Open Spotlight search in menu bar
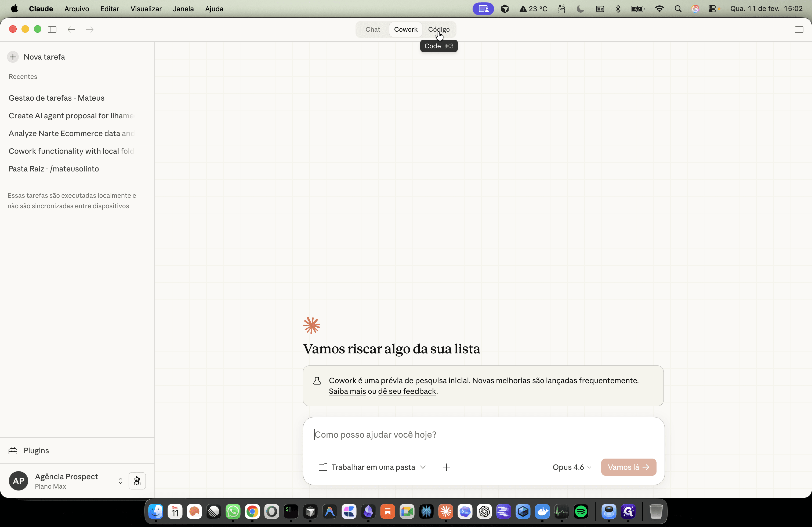The height and width of the screenshot is (527, 812). point(678,9)
